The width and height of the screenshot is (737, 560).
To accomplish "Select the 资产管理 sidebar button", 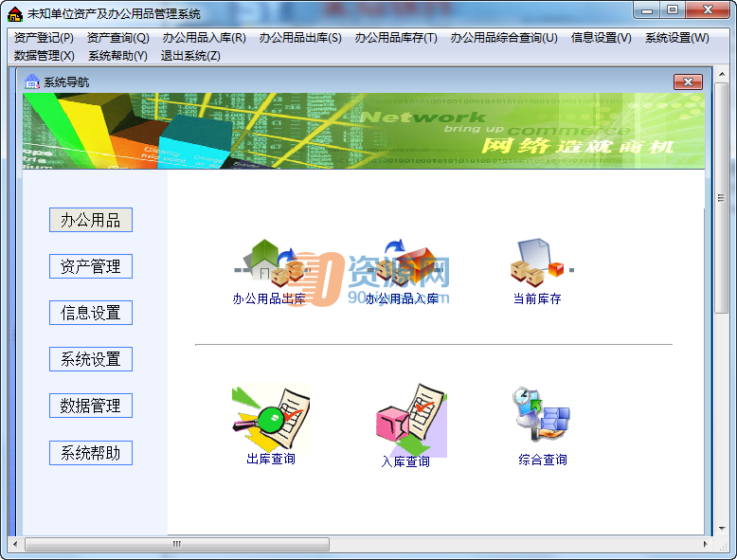I will (x=91, y=266).
